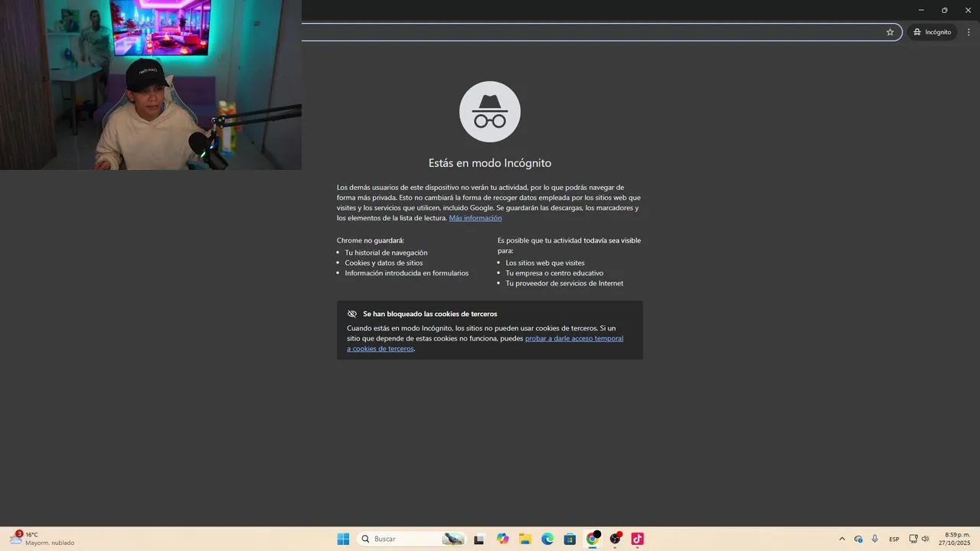Open File Explorer from the taskbar

(525, 539)
